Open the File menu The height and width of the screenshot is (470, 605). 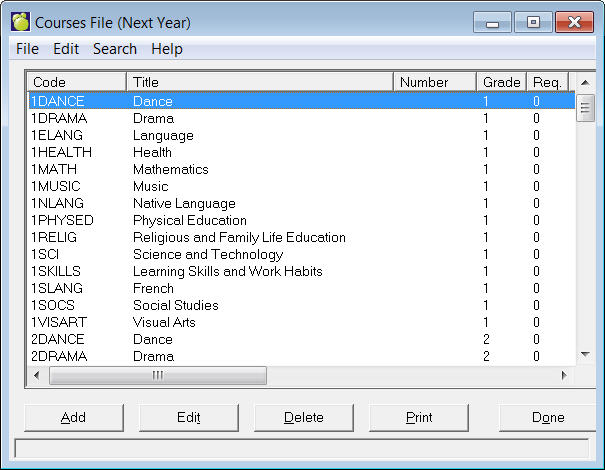click(27, 49)
